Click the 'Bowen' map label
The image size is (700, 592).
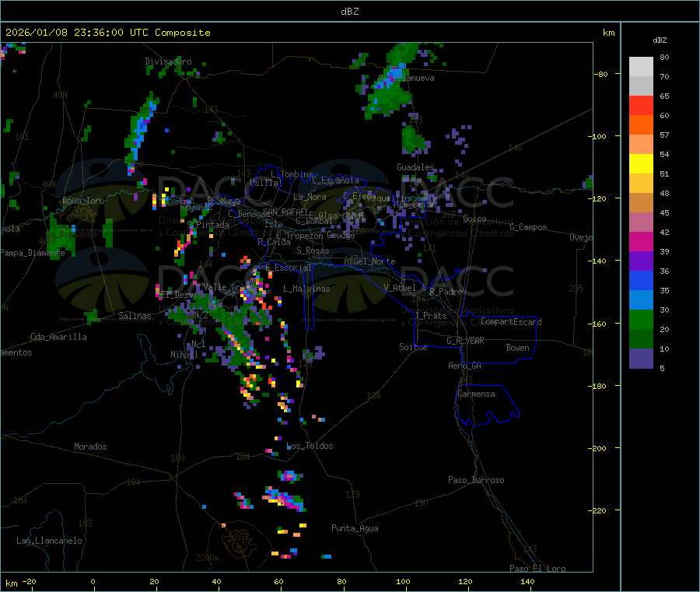click(x=517, y=348)
